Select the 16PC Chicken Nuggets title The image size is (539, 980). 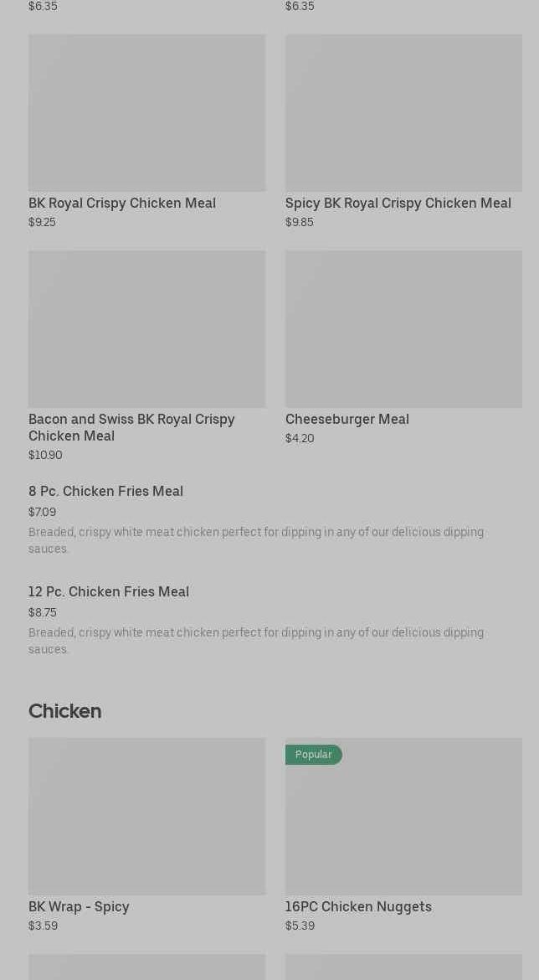pyautogui.click(x=358, y=906)
